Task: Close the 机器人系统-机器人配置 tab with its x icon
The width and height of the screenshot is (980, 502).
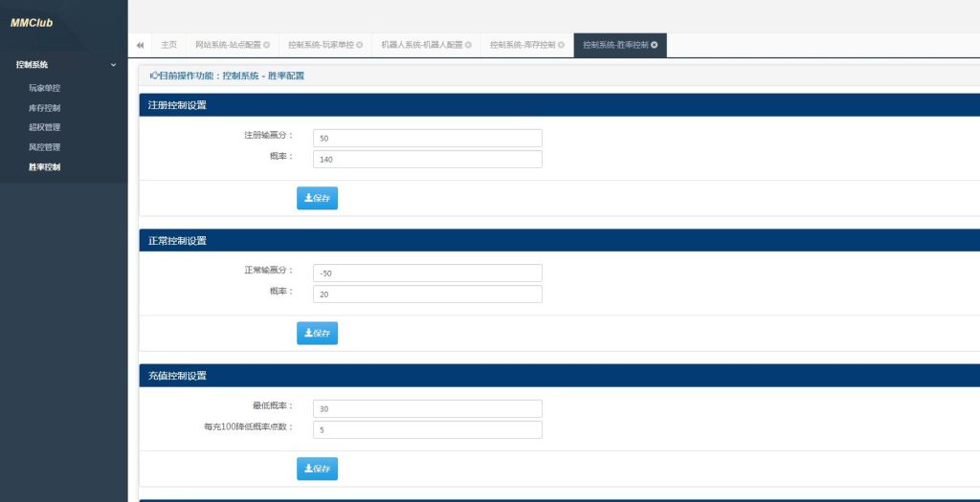Action: coord(468,45)
